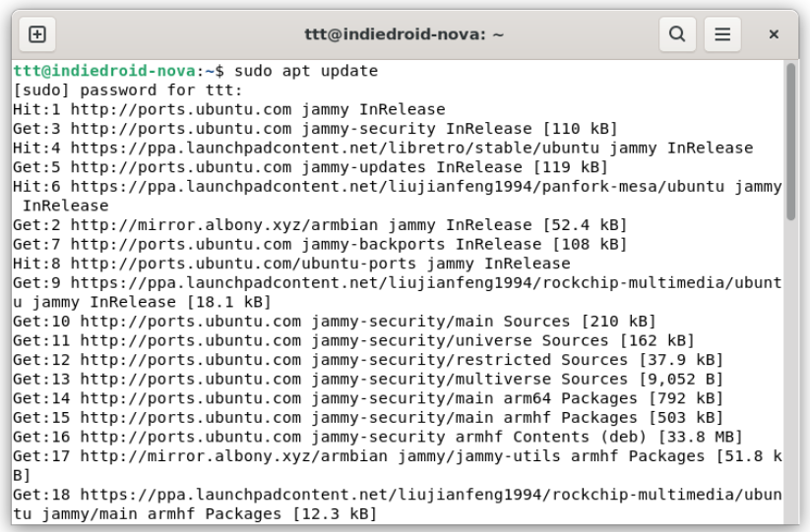Image resolution: width=810 pixels, height=532 pixels.
Task: Click the 'Hit:8' ubuntu-ports line
Action: click(x=291, y=264)
